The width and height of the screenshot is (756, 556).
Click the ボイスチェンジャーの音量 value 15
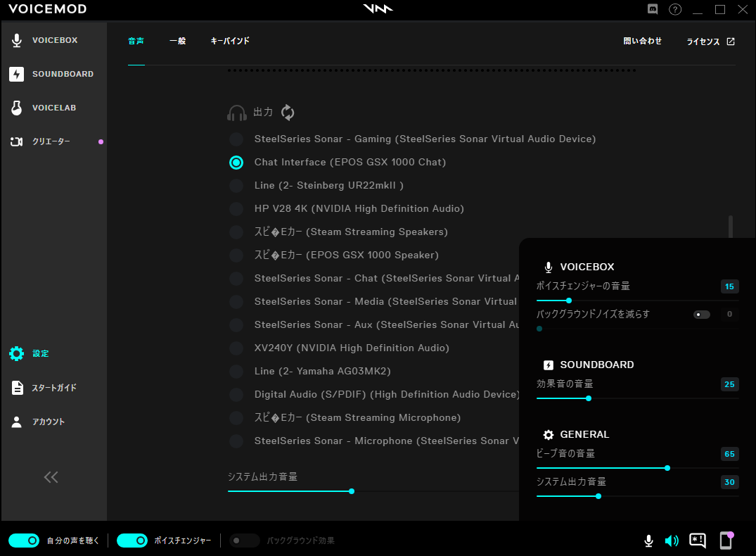729,286
